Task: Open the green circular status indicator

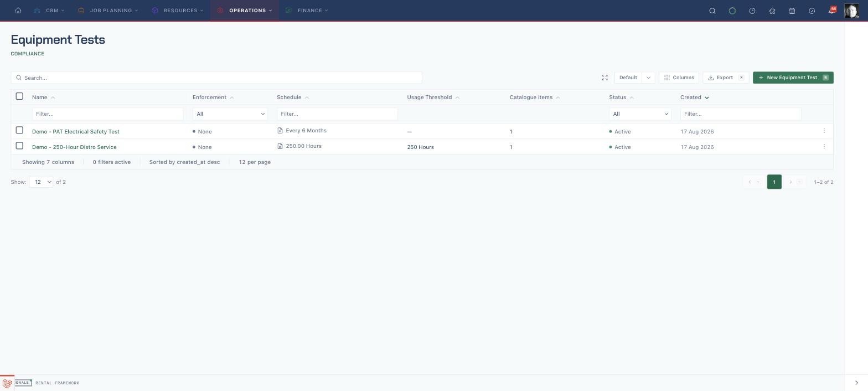Action: click(x=732, y=11)
